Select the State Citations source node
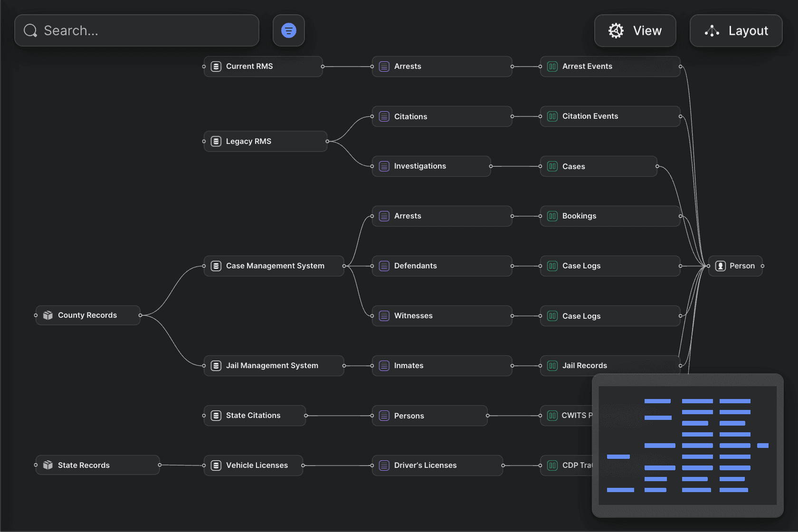This screenshot has width=798, height=532. [255, 416]
